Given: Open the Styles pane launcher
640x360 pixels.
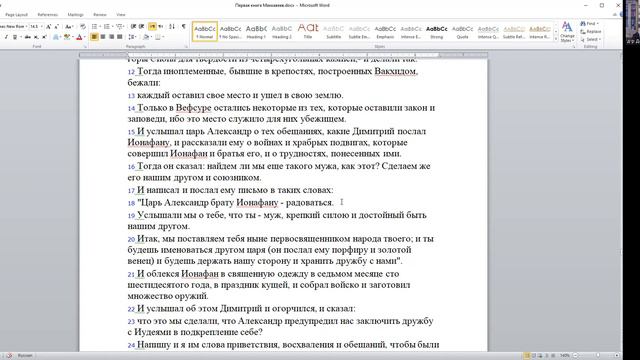Looking at the screenshot, I should [574, 47].
